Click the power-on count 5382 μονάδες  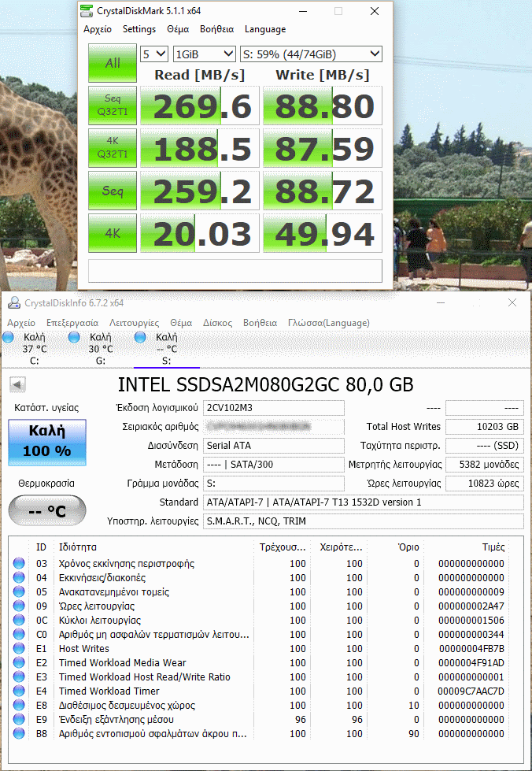coord(484,464)
